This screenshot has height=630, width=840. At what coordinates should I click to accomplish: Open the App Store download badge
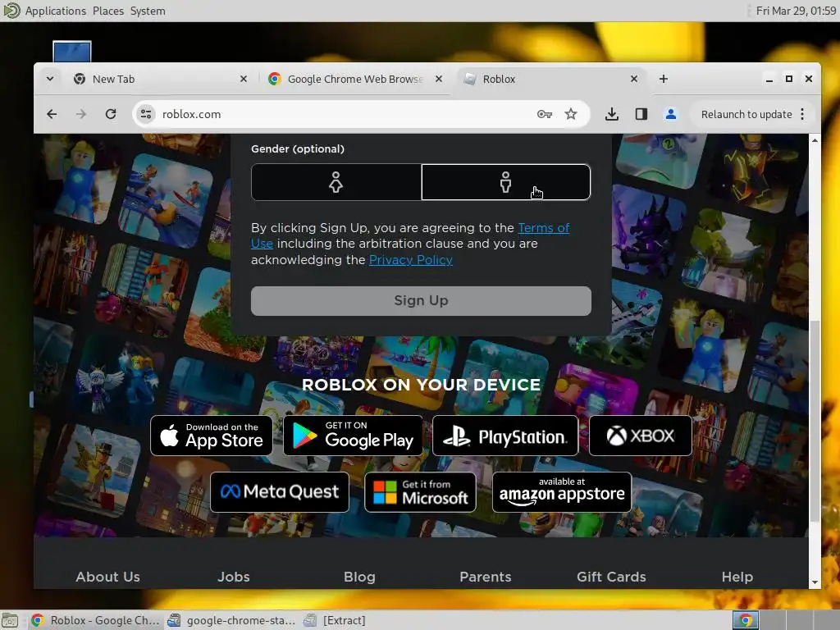pyautogui.click(x=212, y=436)
